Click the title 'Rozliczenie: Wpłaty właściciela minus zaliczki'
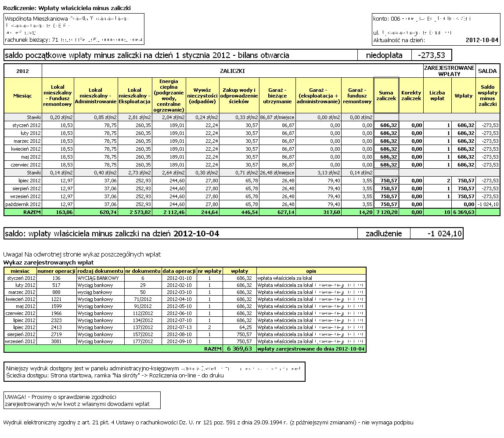 67,8
